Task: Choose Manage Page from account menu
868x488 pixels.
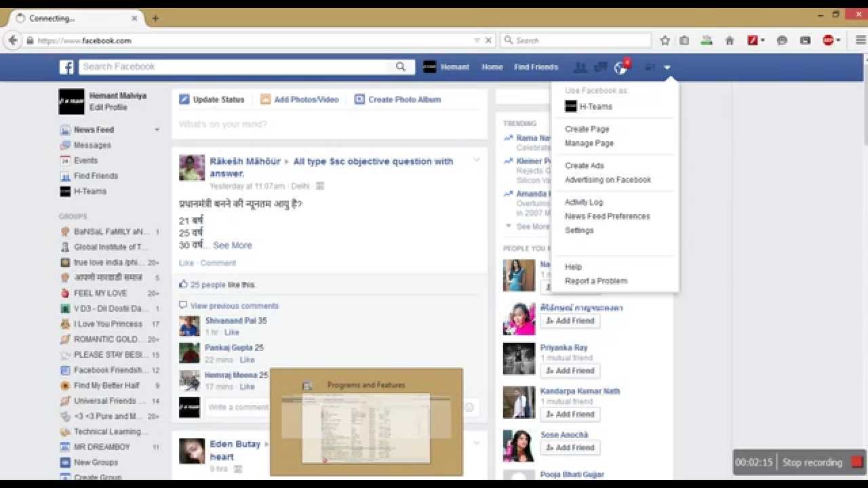Action: [589, 143]
